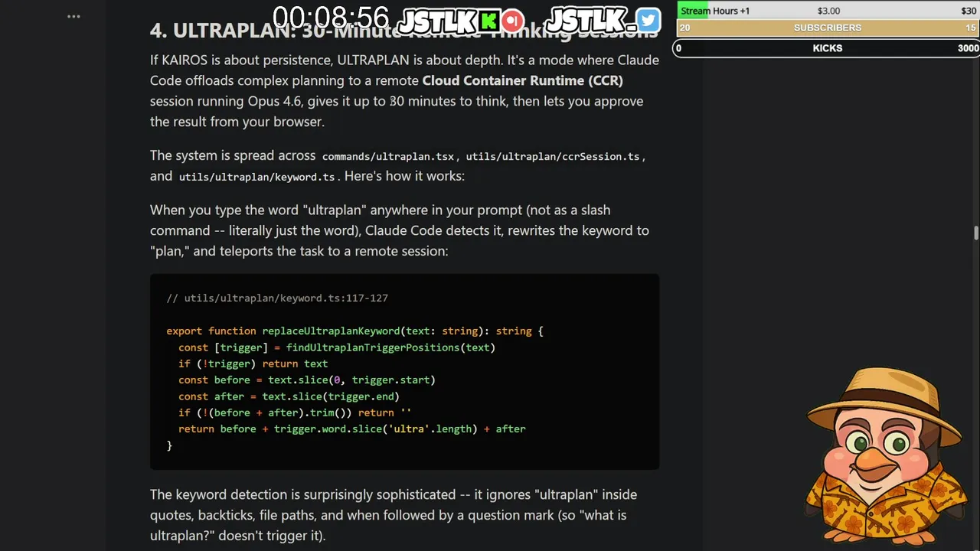The width and height of the screenshot is (980, 551).
Task: Click the 'return before + trigger.word.slice' code line
Action: tap(352, 429)
